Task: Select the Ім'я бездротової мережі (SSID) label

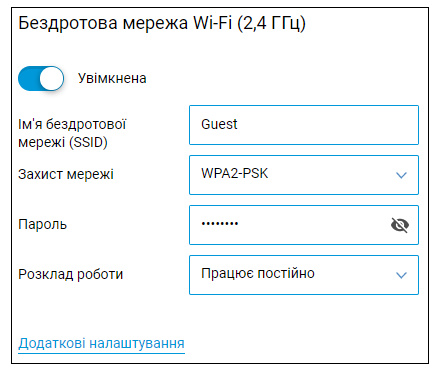Action: pos(72,133)
